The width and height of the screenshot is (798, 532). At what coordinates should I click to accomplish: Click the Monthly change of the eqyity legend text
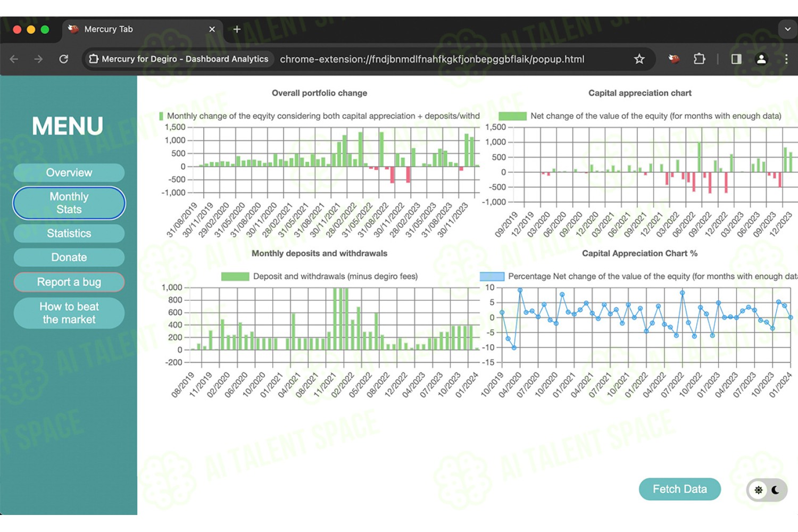[323, 116]
